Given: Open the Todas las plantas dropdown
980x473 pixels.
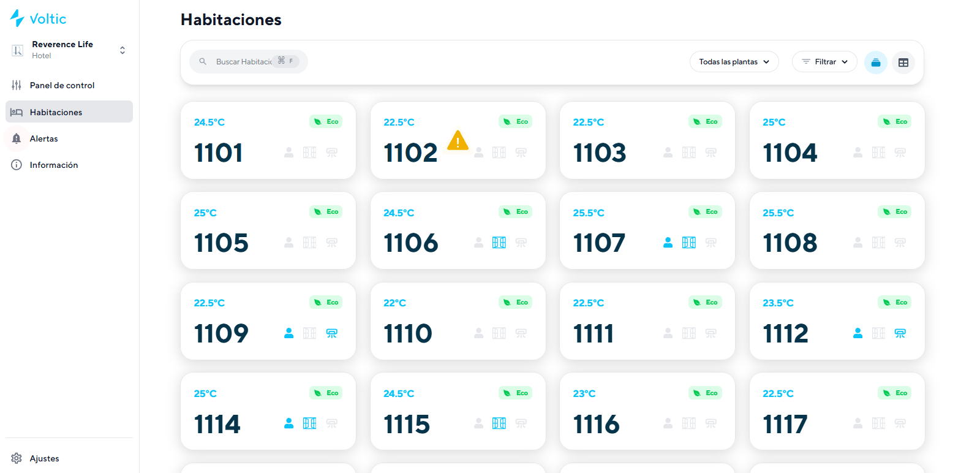Looking at the screenshot, I should [734, 62].
